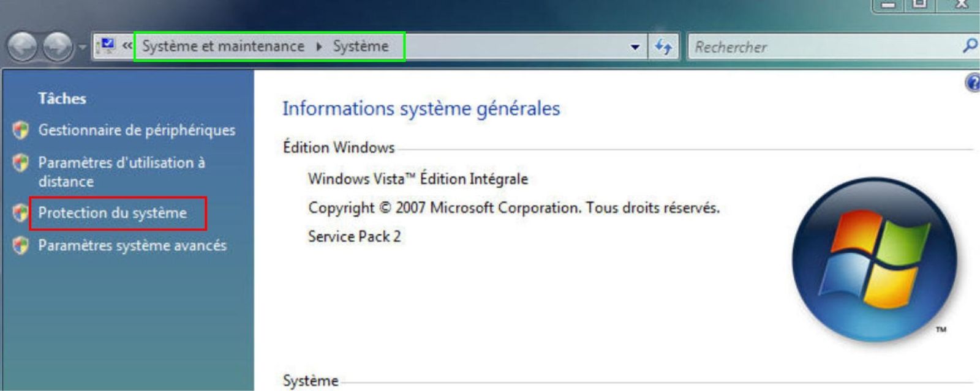980x391 pixels.
Task: Click the magnifying glass search icon
Action: click(970, 46)
